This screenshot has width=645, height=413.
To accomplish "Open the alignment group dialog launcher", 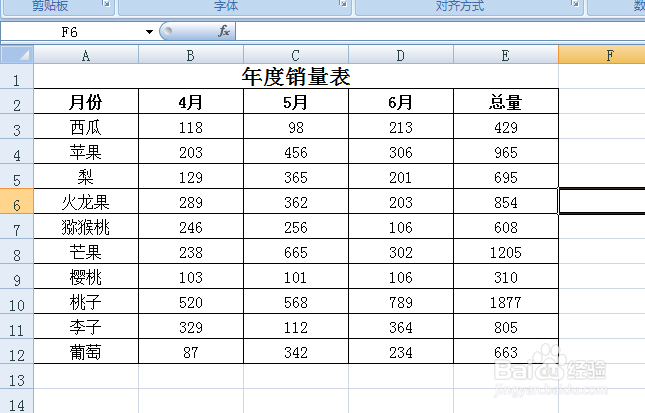I will point(575,4).
